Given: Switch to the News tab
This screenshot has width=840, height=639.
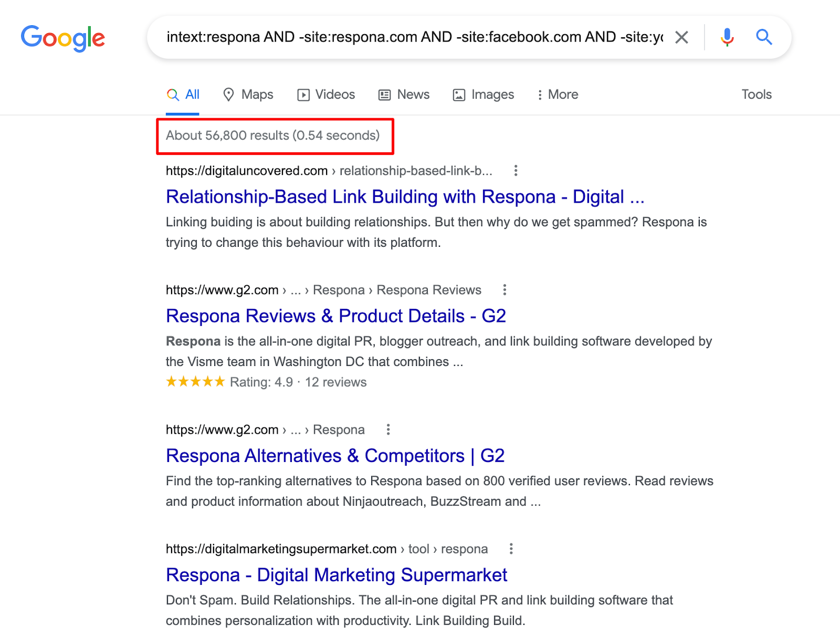Looking at the screenshot, I should (404, 95).
